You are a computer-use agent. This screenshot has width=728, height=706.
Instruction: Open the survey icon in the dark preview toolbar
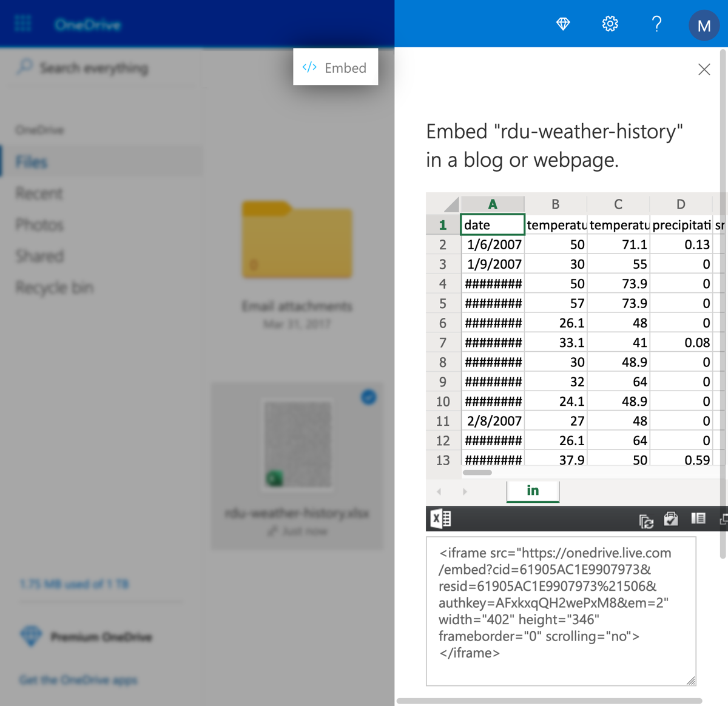tap(671, 519)
